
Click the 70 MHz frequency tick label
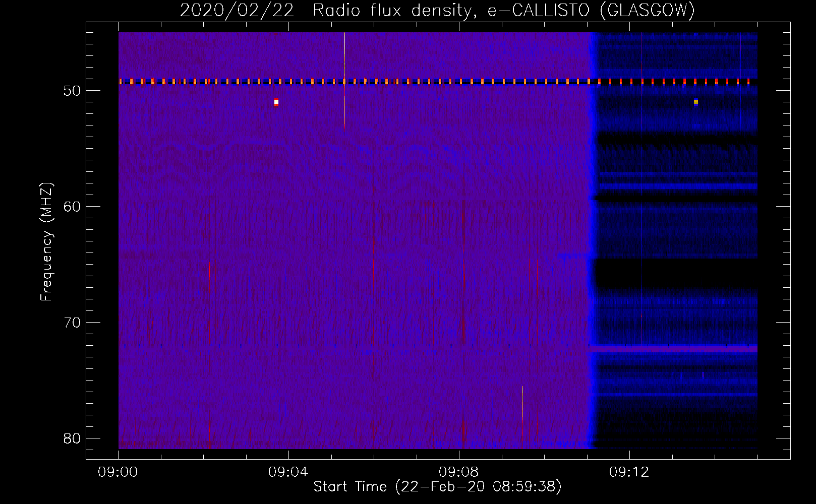click(x=71, y=323)
